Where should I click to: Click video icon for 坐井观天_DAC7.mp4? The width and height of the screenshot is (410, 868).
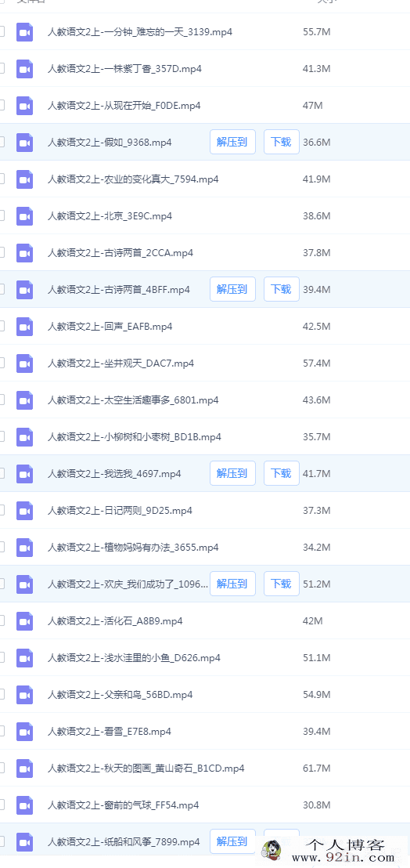25,363
